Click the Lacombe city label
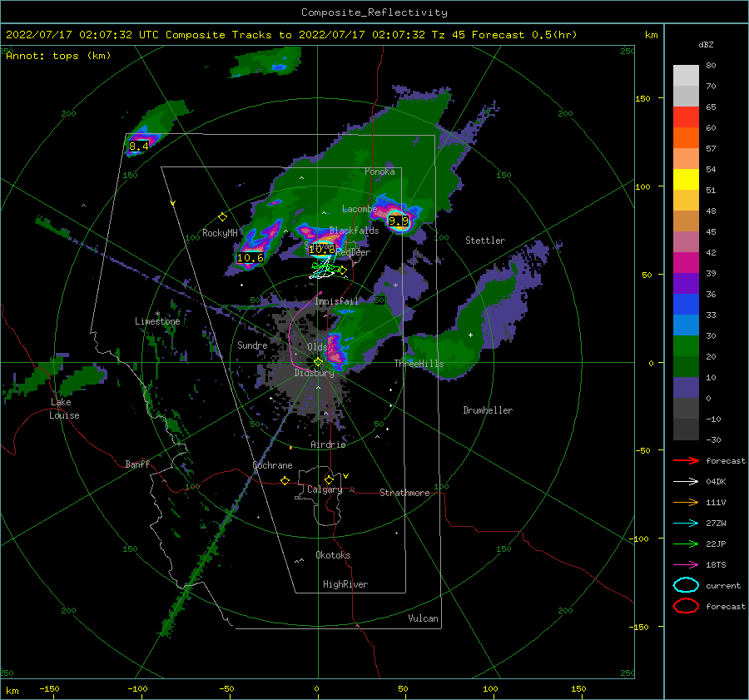 [360, 209]
